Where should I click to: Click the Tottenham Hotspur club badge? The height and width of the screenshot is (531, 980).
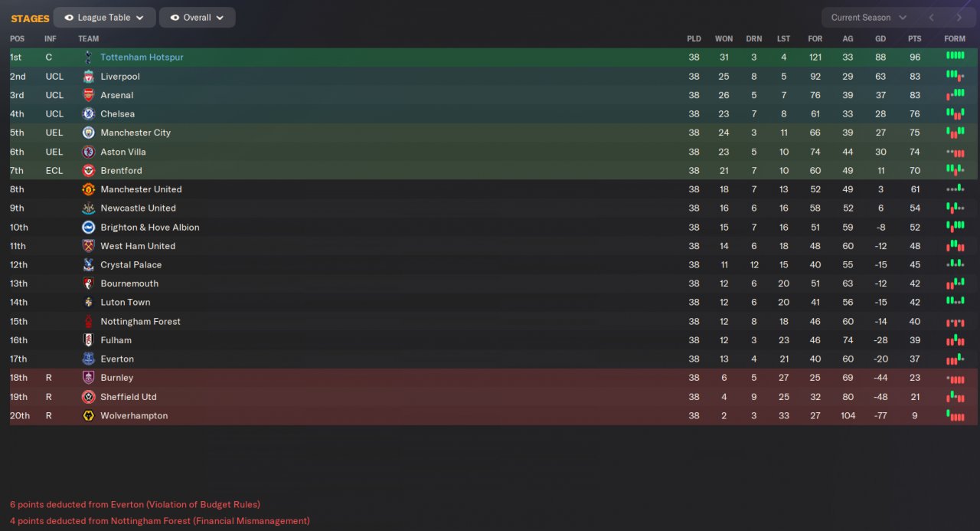pyautogui.click(x=88, y=57)
